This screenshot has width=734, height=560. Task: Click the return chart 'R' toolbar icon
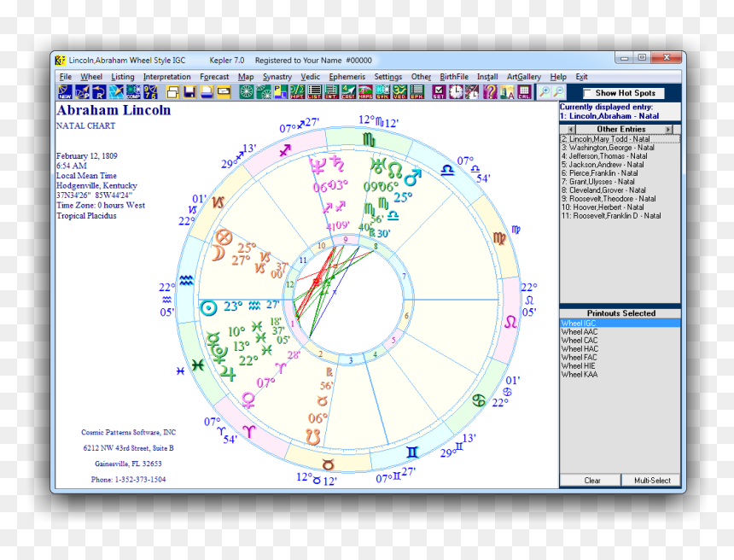coord(99,92)
